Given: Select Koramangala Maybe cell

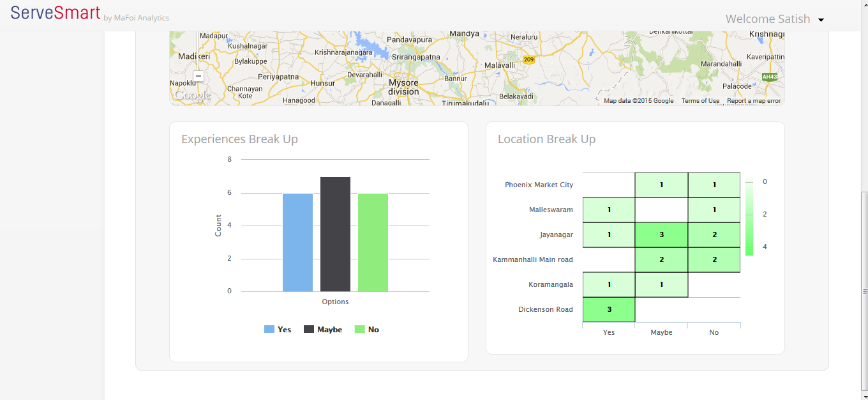Looking at the screenshot, I should click(x=661, y=285).
